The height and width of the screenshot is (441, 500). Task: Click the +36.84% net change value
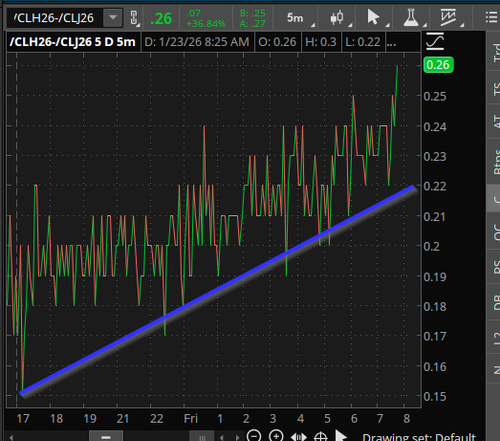206,24
